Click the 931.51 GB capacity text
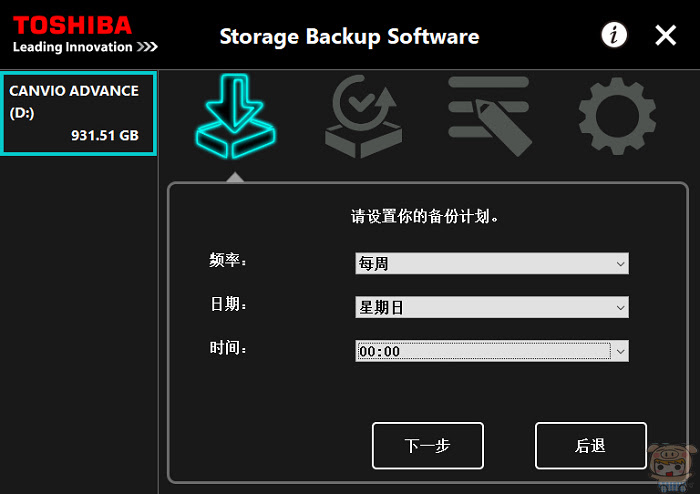 [x=105, y=135]
